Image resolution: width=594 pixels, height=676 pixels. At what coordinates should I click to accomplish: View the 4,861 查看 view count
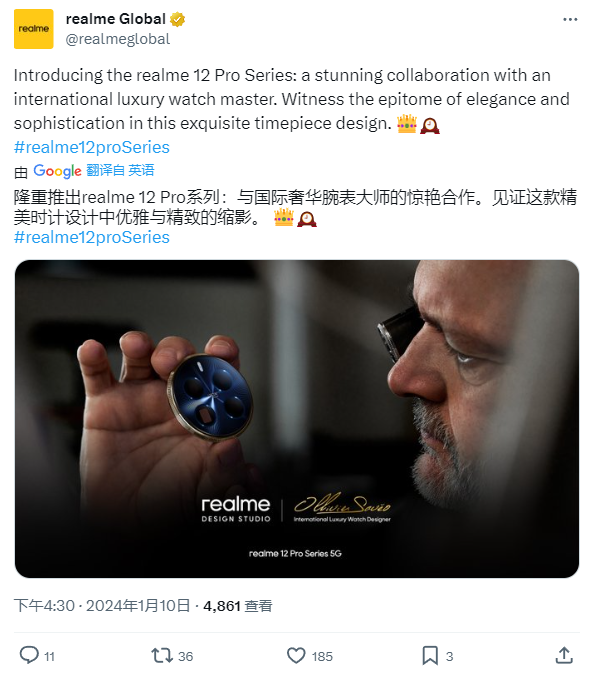point(238,606)
